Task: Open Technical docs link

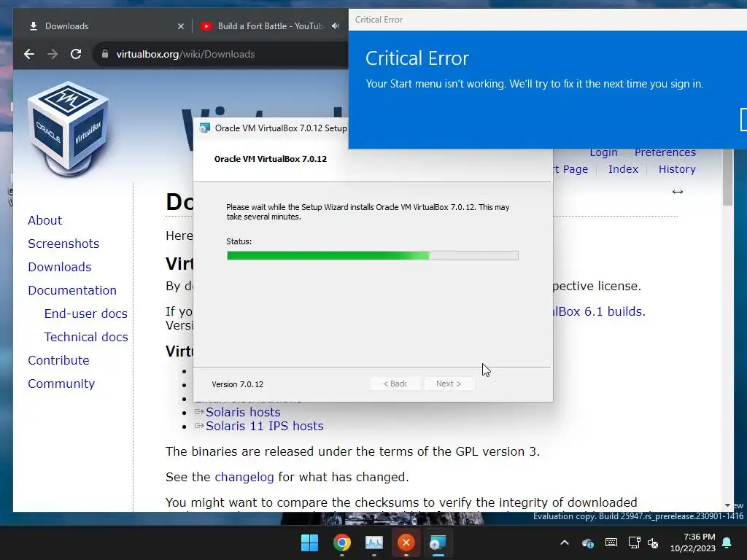Action: point(86,337)
